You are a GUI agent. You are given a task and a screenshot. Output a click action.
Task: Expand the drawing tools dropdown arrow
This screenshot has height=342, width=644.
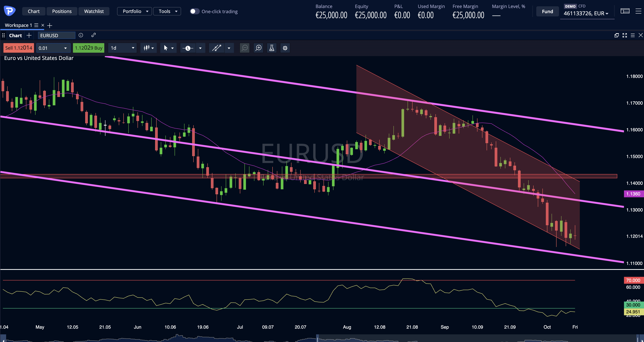click(x=229, y=48)
